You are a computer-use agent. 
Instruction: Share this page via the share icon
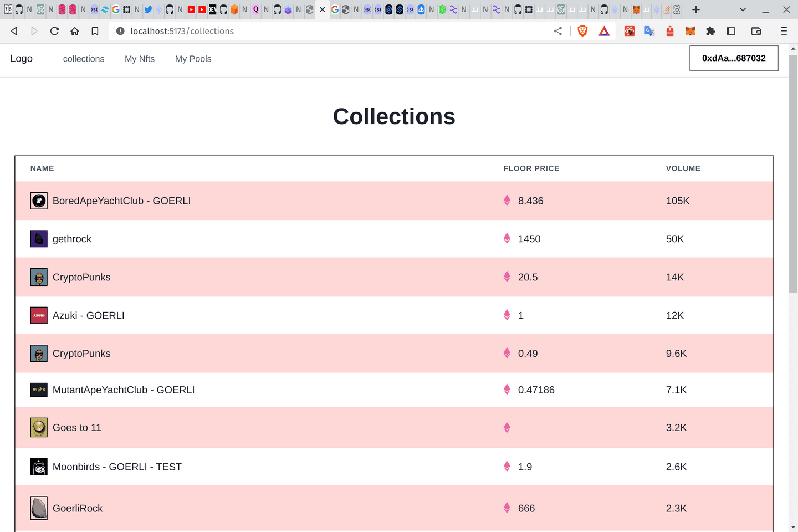558,31
